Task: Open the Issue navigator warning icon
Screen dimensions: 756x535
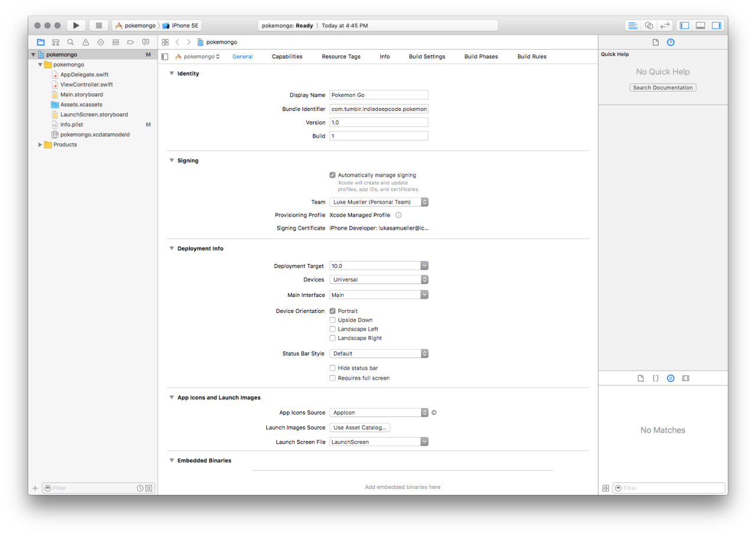Action: (x=86, y=42)
